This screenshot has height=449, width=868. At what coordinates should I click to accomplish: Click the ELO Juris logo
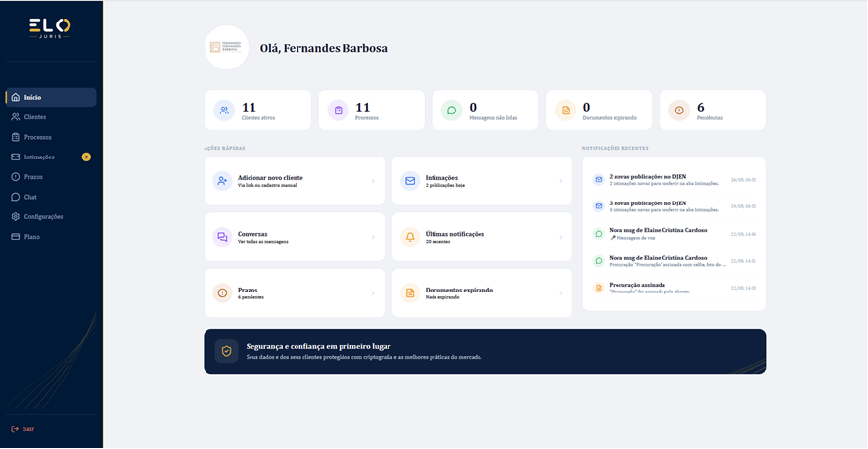(x=50, y=28)
